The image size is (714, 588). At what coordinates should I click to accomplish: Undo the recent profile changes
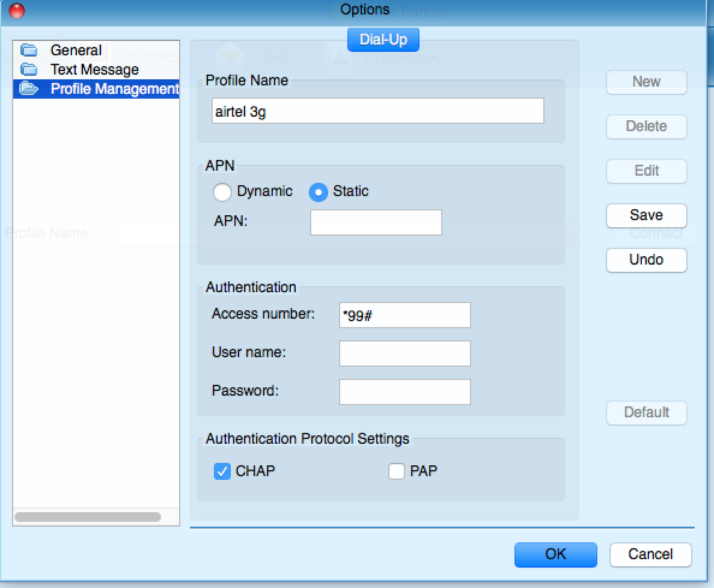646,260
